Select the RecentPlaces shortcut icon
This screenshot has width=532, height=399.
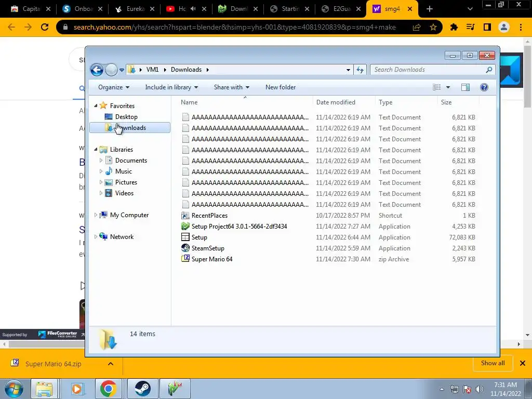pos(185,216)
